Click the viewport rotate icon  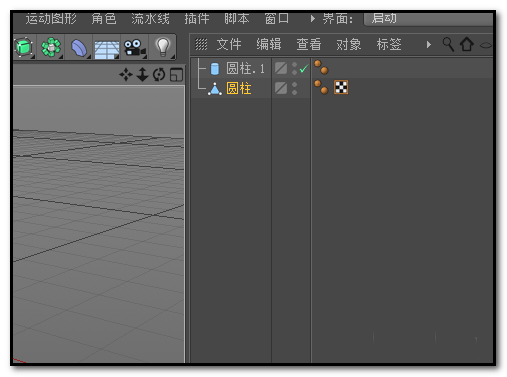tap(159, 75)
